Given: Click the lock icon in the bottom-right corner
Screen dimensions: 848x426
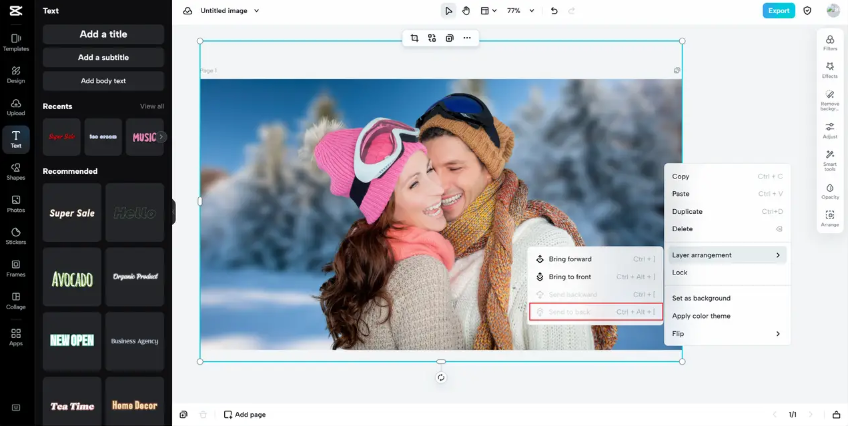Looking at the screenshot, I should pos(836,415).
